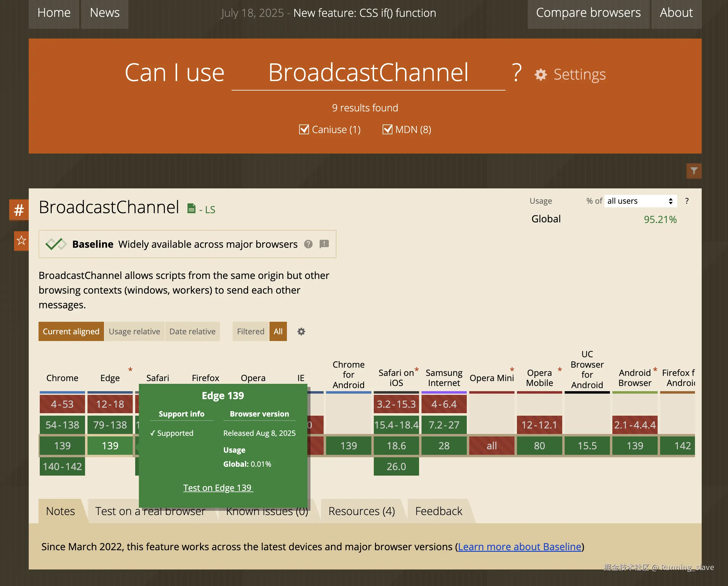Open the 'all users' usage dropdown

(641, 201)
